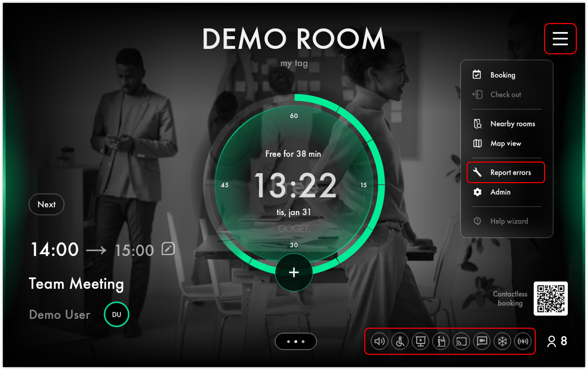588x370 pixels.
Task: Click the projector screen amenity icon
Action: click(421, 341)
